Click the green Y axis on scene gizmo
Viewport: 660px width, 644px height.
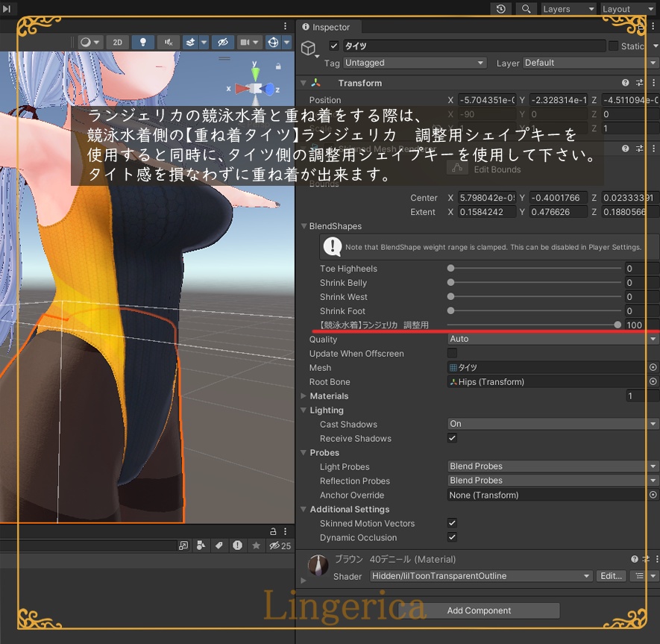255,73
